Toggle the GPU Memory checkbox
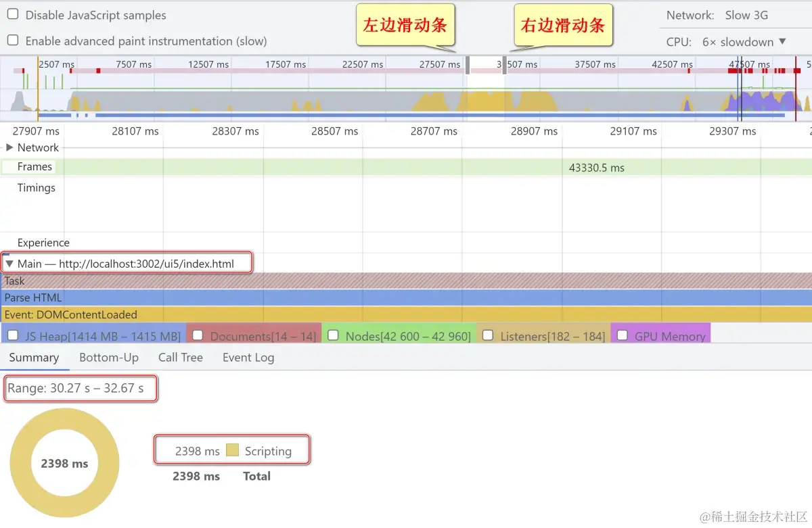812x528 pixels. (x=622, y=335)
